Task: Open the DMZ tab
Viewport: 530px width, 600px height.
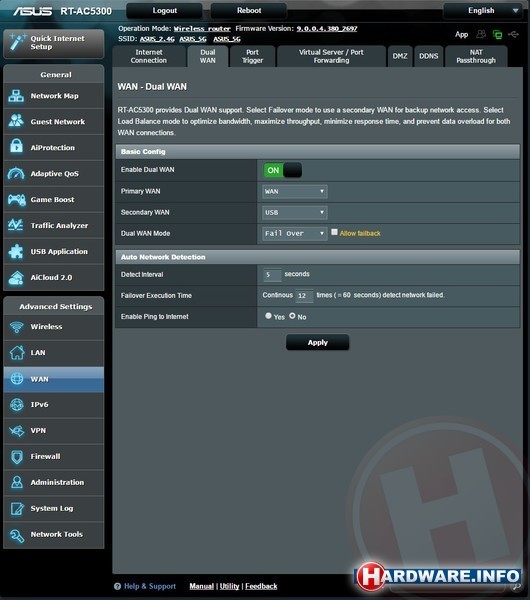Action: [x=400, y=56]
